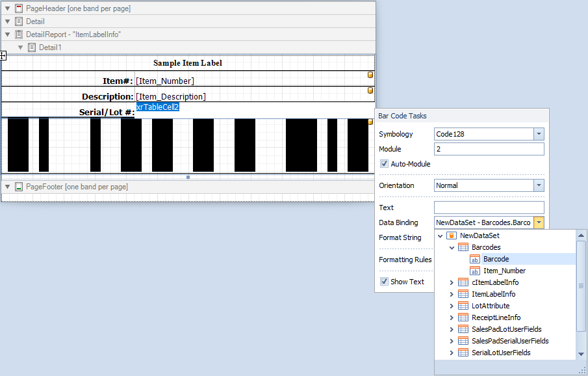Select the Barcode field in tree
Image resolution: width=588 pixels, height=376 pixels.
(x=496, y=259)
